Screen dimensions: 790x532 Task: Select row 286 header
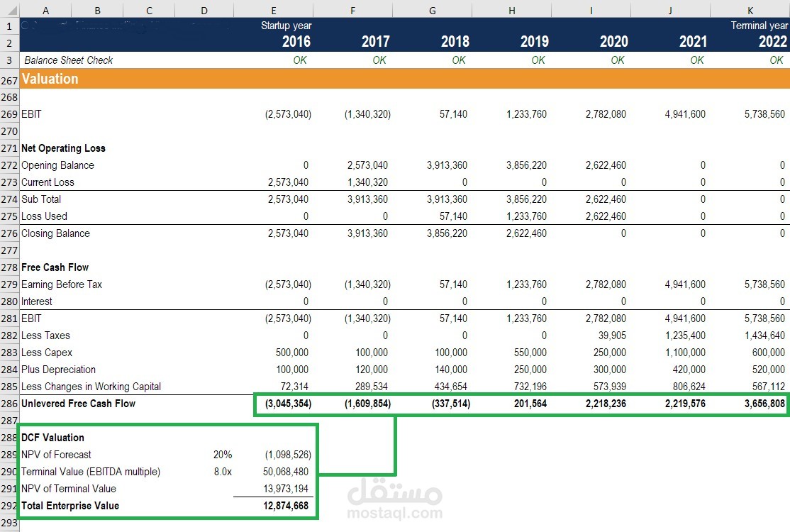tap(9, 404)
